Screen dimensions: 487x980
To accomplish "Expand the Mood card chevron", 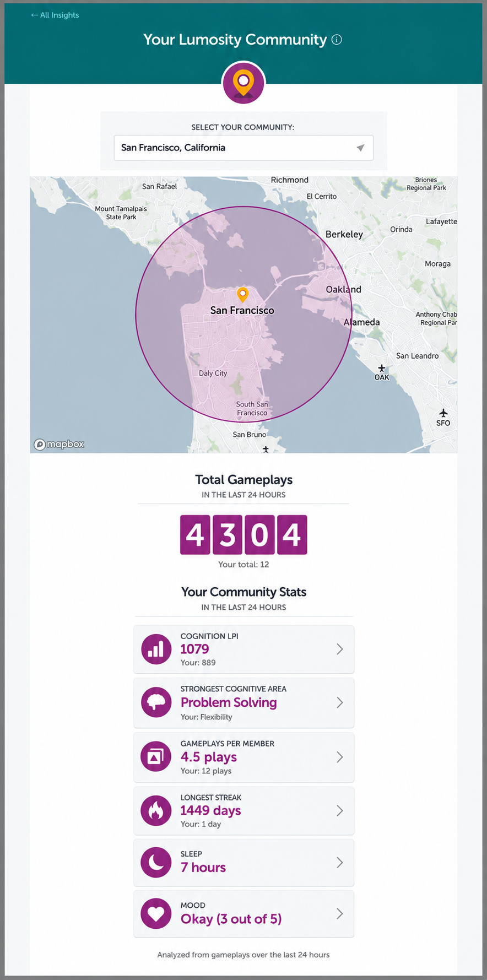I will (x=340, y=913).
